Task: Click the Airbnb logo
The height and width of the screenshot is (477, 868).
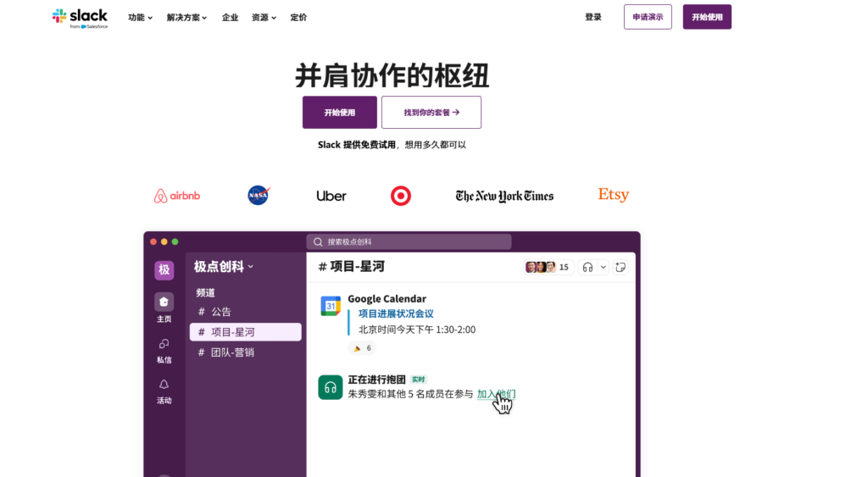Action: [177, 196]
